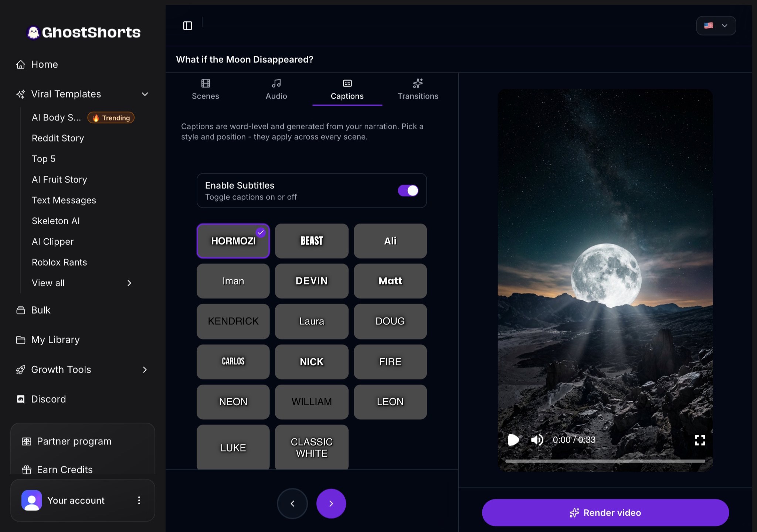Toggle the Enable Subtitles switch

(x=408, y=190)
